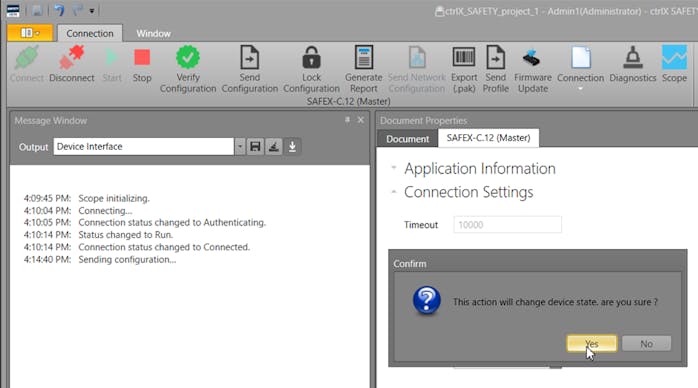Click the Document Properties panel title

(x=423, y=121)
